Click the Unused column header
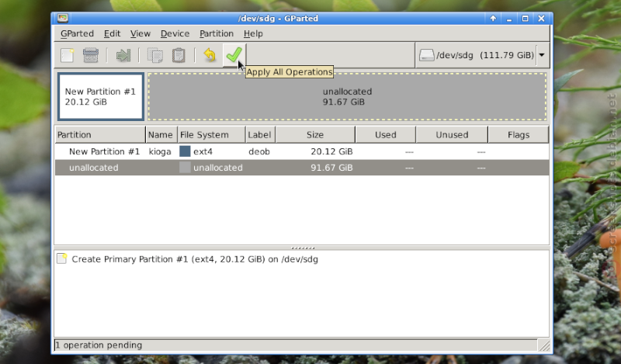The height and width of the screenshot is (364, 621). [x=452, y=135]
